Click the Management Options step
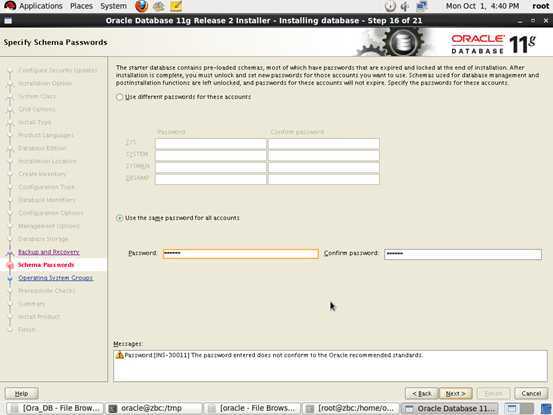This screenshot has height=415, width=553. pos(49,226)
